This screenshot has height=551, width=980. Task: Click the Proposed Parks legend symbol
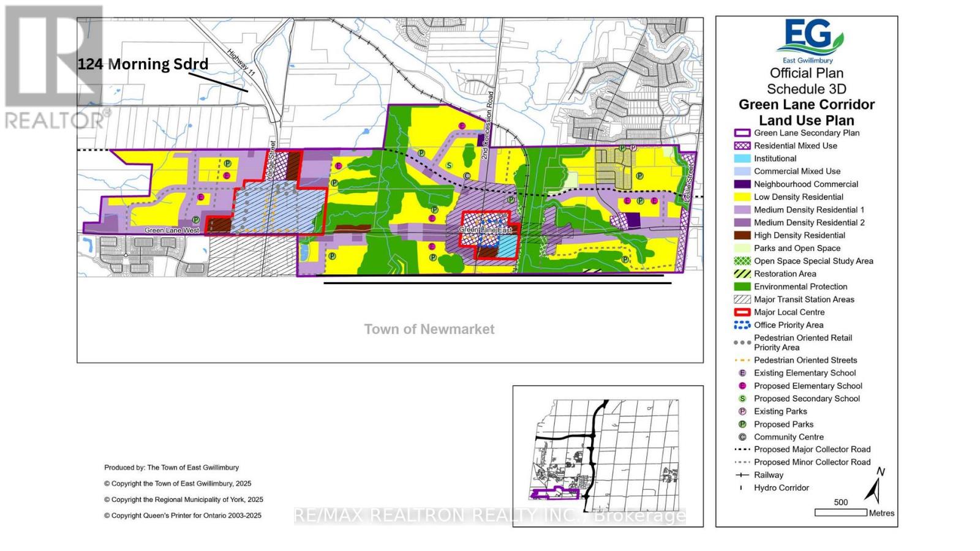tap(742, 424)
